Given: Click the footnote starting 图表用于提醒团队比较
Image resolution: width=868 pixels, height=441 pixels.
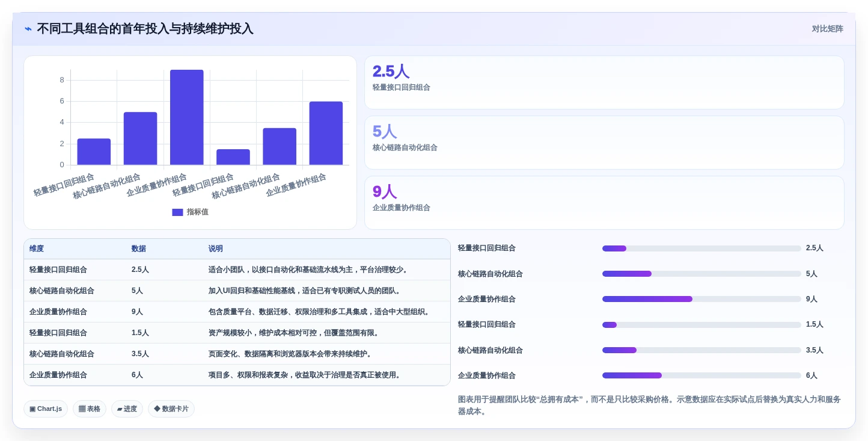Looking at the screenshot, I should pos(649,406).
